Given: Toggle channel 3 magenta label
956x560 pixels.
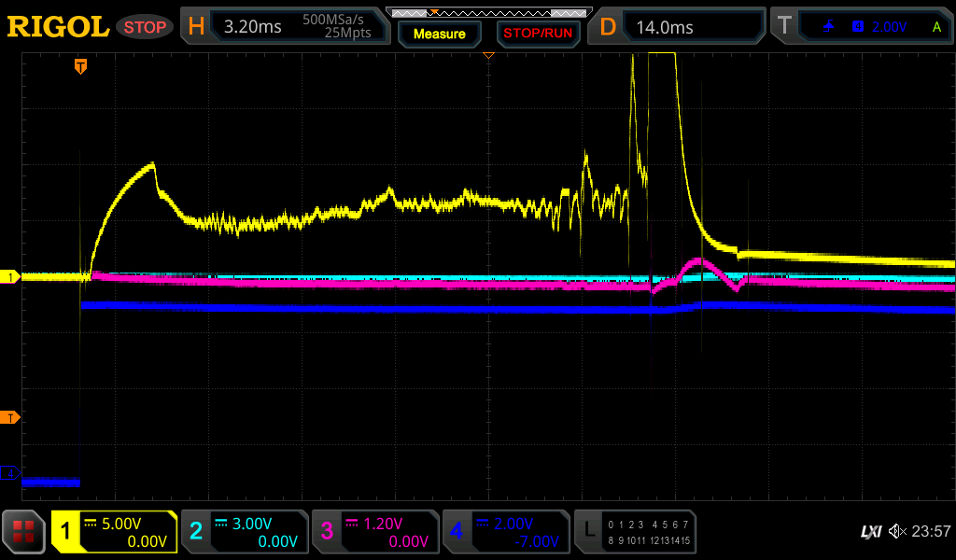Looking at the screenshot, I should click(x=327, y=532).
